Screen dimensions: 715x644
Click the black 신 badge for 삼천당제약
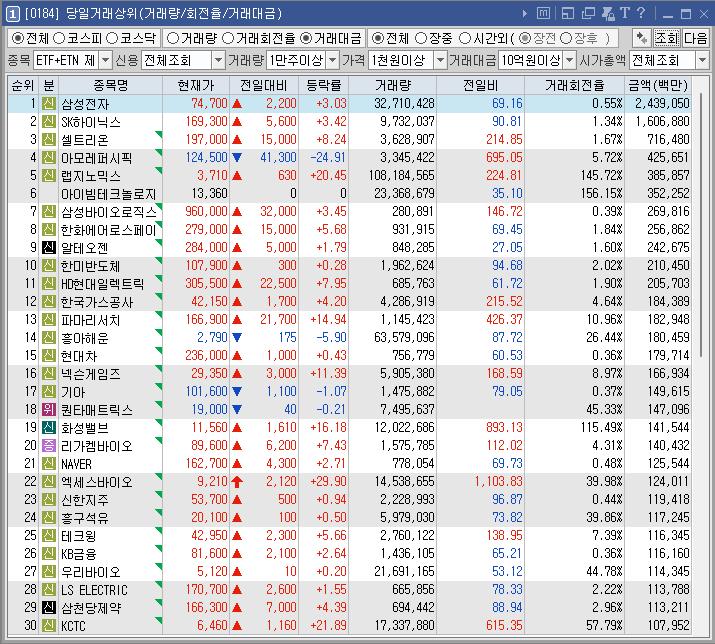click(x=49, y=607)
